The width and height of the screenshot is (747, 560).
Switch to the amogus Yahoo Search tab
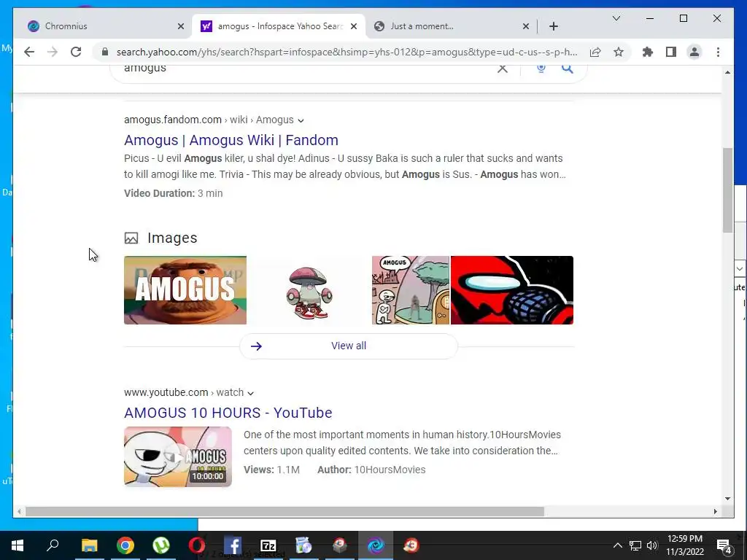tap(278, 26)
